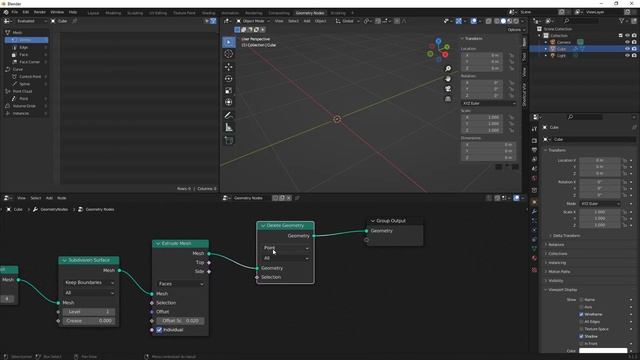Select the Transform tool in viewport toolbar

[229, 102]
